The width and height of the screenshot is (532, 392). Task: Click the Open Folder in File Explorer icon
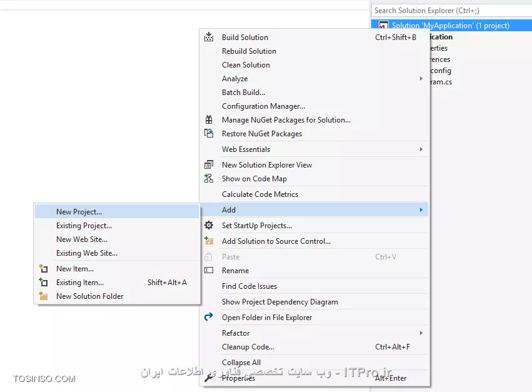(209, 318)
